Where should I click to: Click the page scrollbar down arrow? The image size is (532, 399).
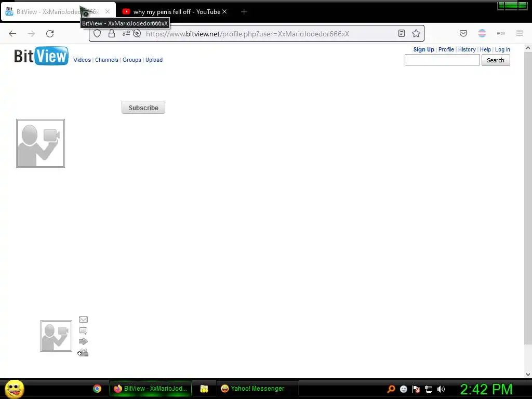click(528, 374)
